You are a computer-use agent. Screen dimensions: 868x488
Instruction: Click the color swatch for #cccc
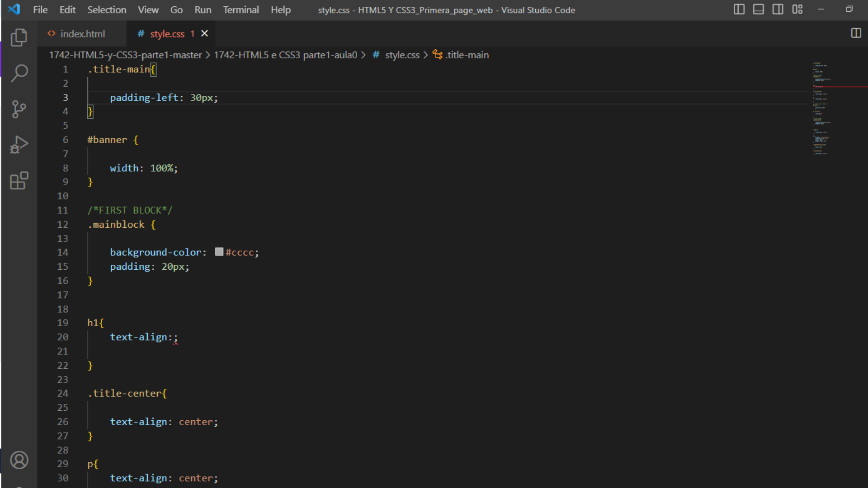219,252
